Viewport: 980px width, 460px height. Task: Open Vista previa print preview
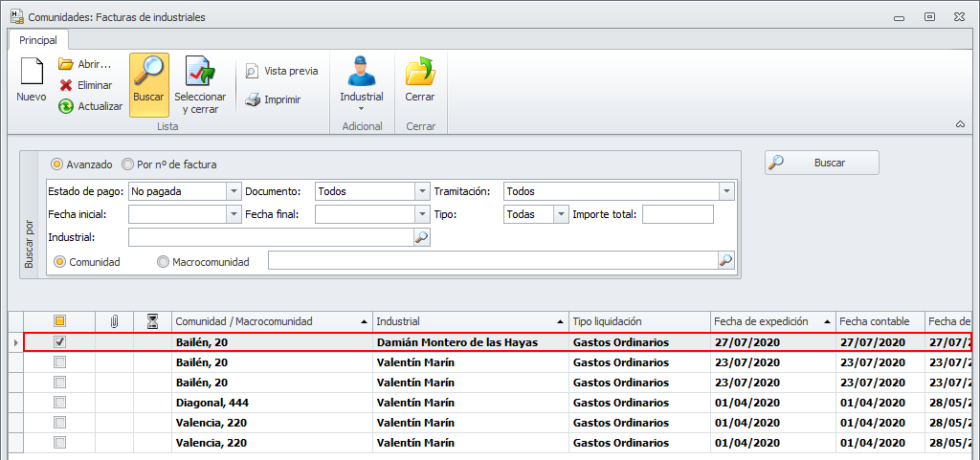(x=252, y=71)
